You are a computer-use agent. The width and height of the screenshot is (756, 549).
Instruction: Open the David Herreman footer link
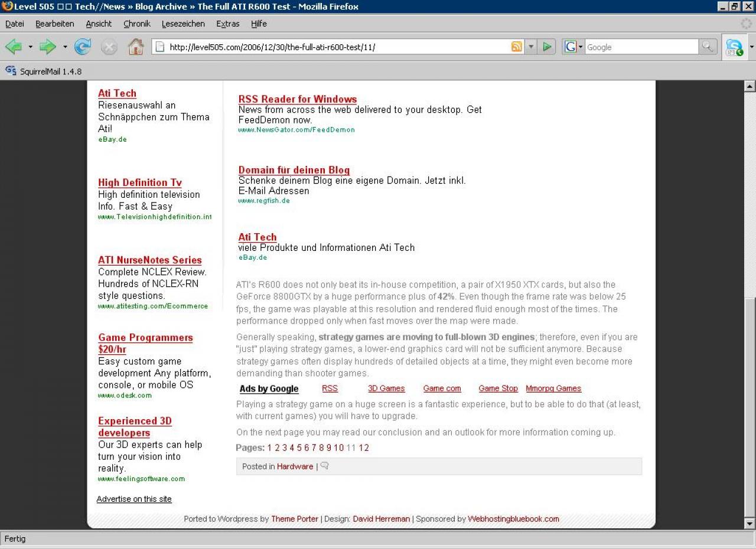[x=382, y=519]
